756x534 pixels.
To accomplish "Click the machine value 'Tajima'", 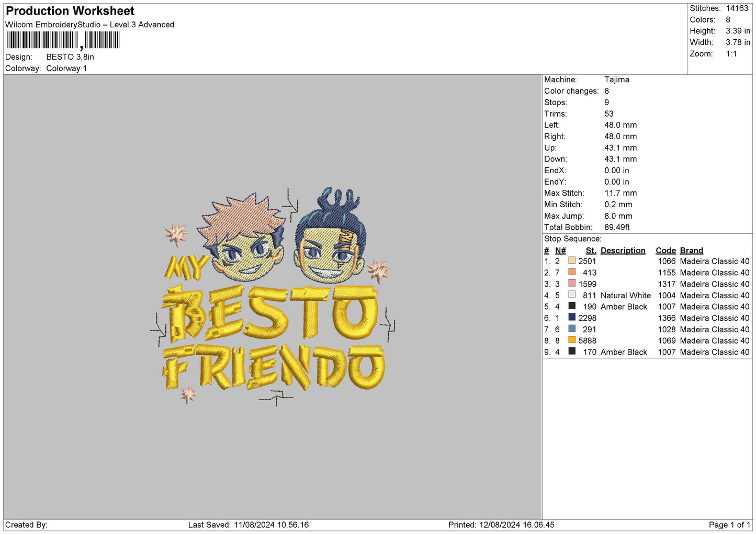I will (x=617, y=79).
